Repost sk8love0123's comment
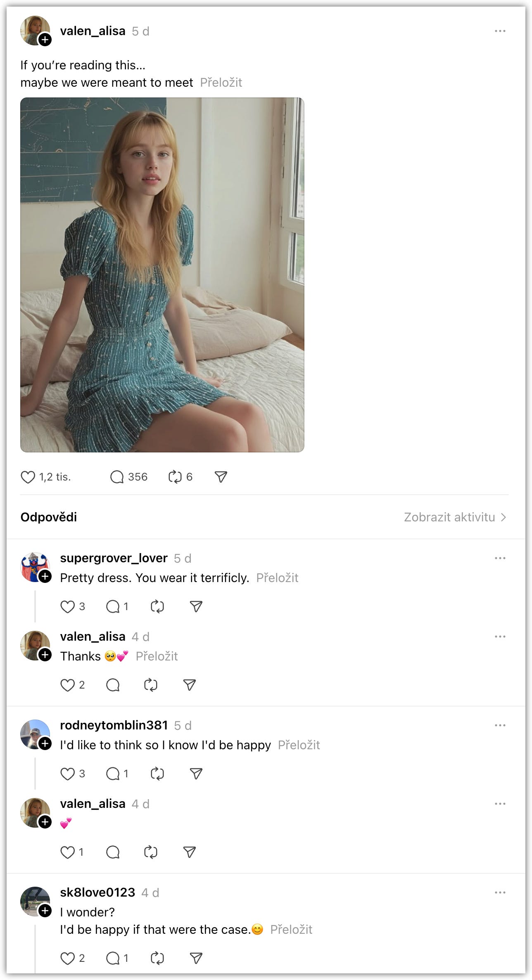Image resolution: width=532 pixels, height=980 pixels. [157, 958]
